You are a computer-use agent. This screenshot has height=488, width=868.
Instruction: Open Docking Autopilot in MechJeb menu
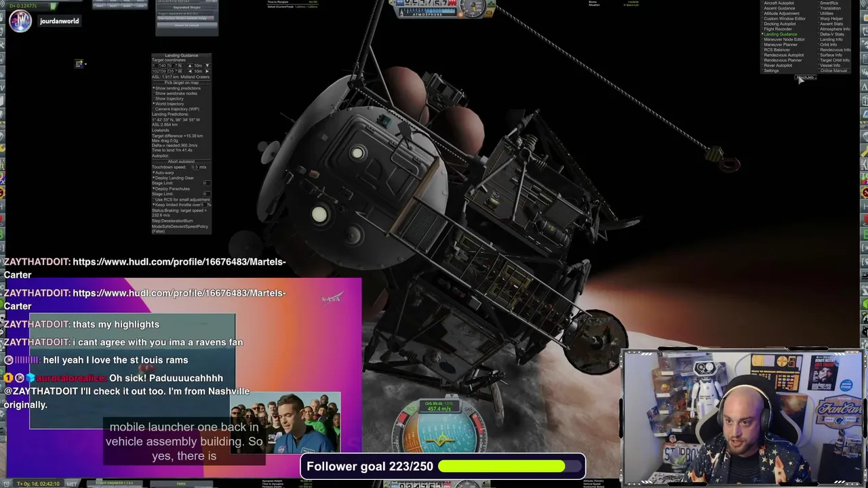click(780, 24)
